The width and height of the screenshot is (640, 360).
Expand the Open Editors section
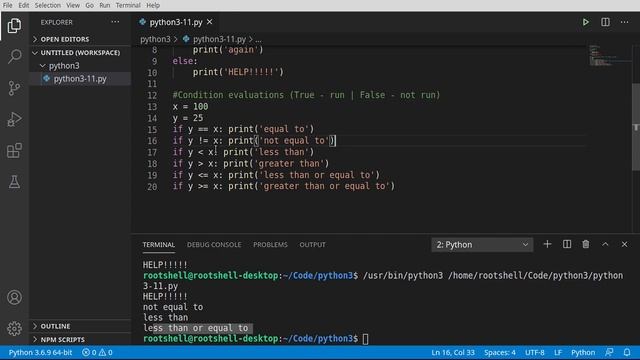coord(80,39)
